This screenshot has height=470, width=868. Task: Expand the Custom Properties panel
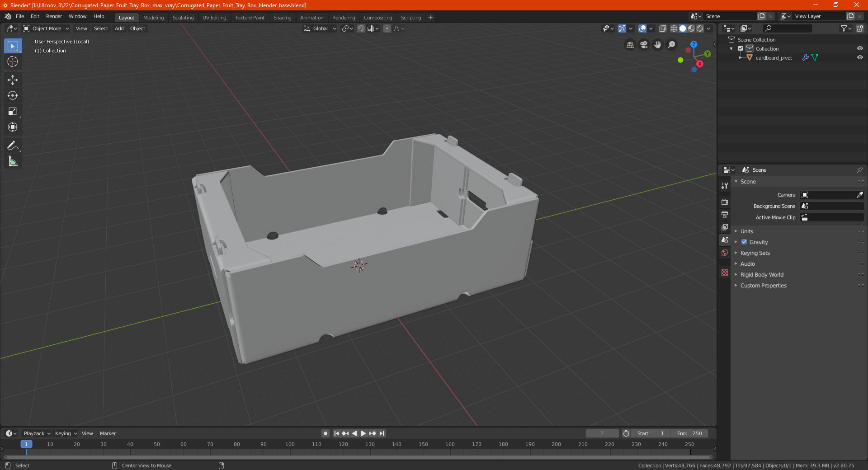pos(763,286)
